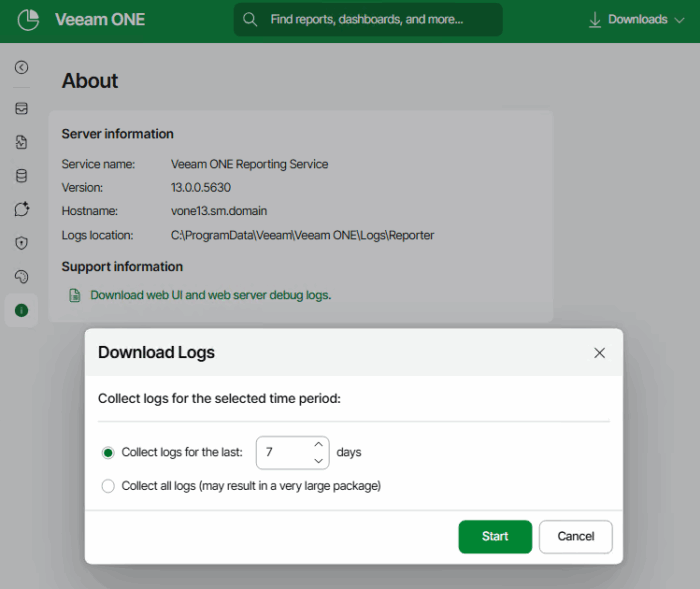The width and height of the screenshot is (700, 589).
Task: Click the debug logs file icon
Action: (x=75, y=295)
